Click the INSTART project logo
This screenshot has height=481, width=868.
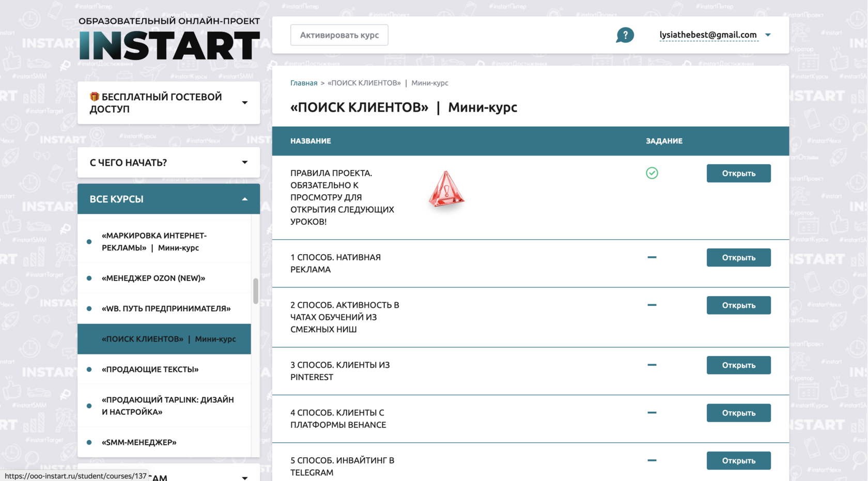click(169, 45)
